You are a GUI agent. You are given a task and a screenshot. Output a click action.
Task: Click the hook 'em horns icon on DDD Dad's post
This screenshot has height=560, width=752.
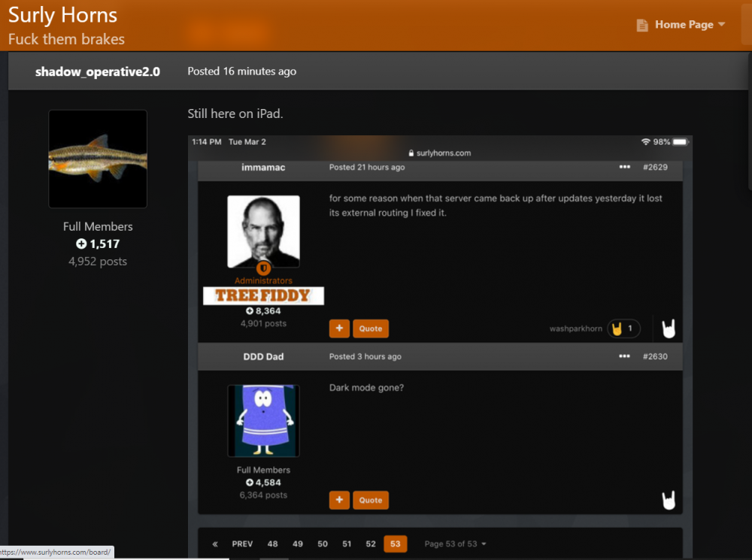669,500
